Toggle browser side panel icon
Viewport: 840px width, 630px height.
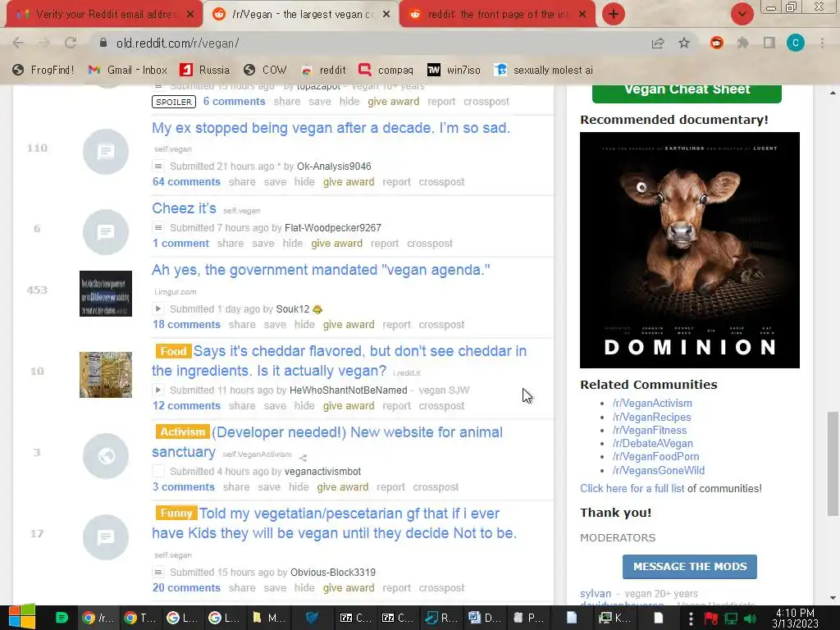(x=769, y=43)
